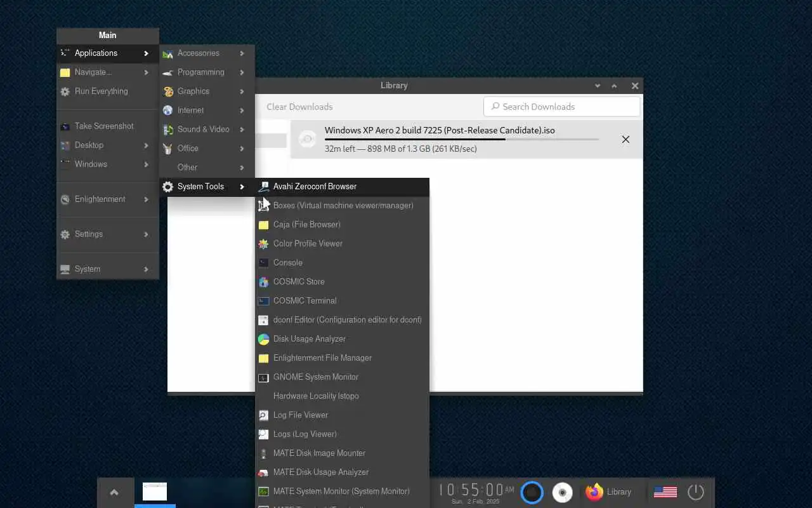Expand the Navigate submenu arrow

click(x=146, y=72)
